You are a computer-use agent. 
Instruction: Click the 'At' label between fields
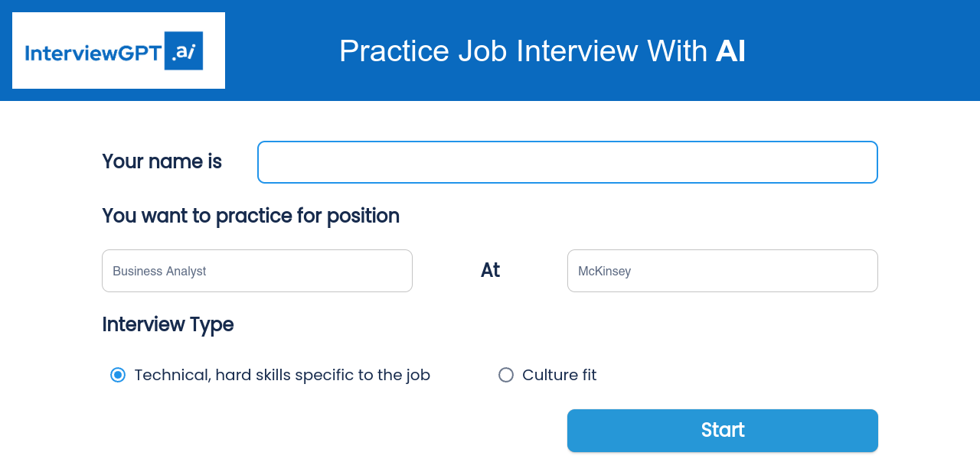tap(490, 270)
